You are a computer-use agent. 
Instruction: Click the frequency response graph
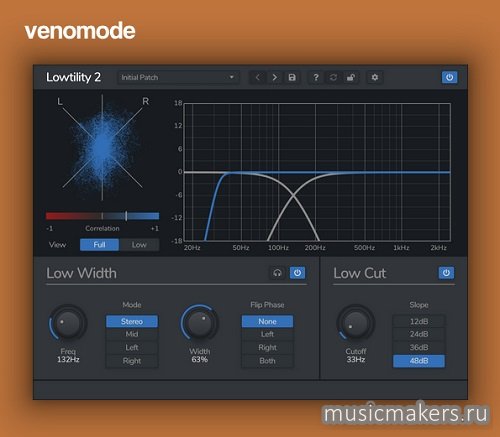pyautogui.click(x=317, y=172)
